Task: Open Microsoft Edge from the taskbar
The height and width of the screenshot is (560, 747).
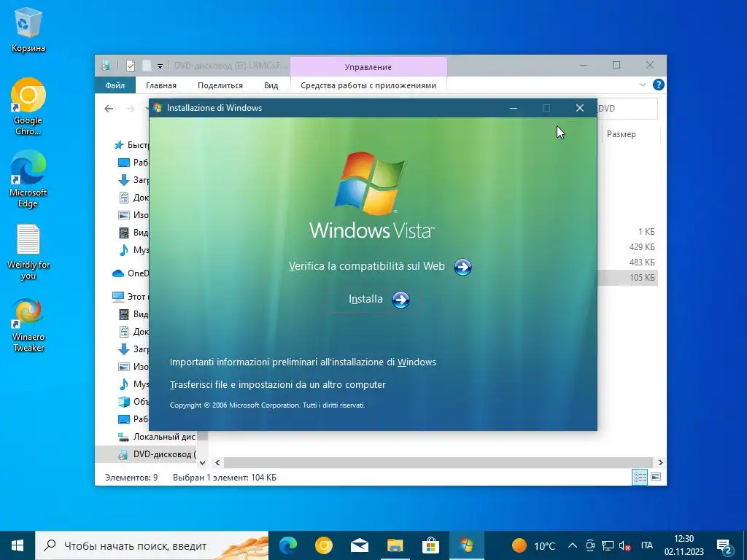Action: click(x=288, y=545)
